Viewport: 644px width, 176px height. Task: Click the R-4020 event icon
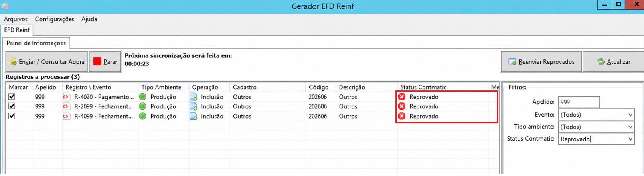tap(66, 97)
